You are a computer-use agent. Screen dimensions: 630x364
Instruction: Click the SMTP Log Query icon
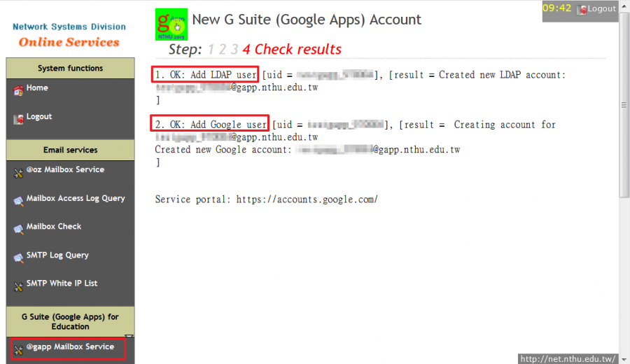click(18, 258)
